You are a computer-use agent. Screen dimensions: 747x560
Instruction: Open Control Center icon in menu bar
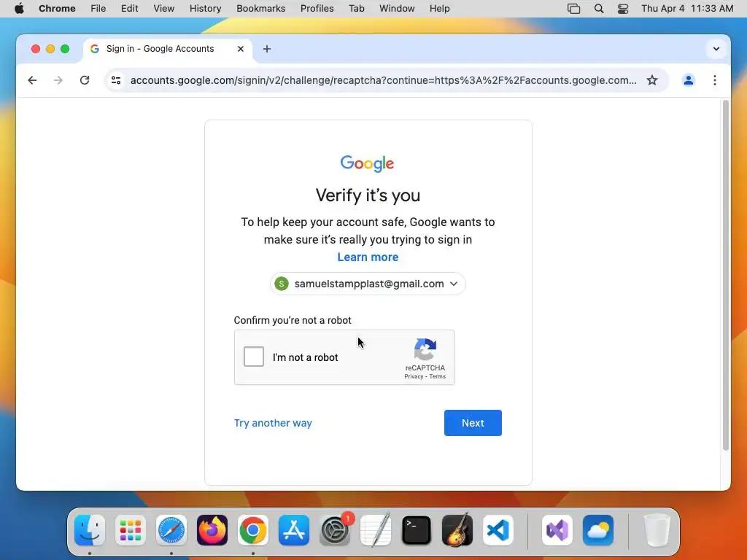(x=623, y=9)
